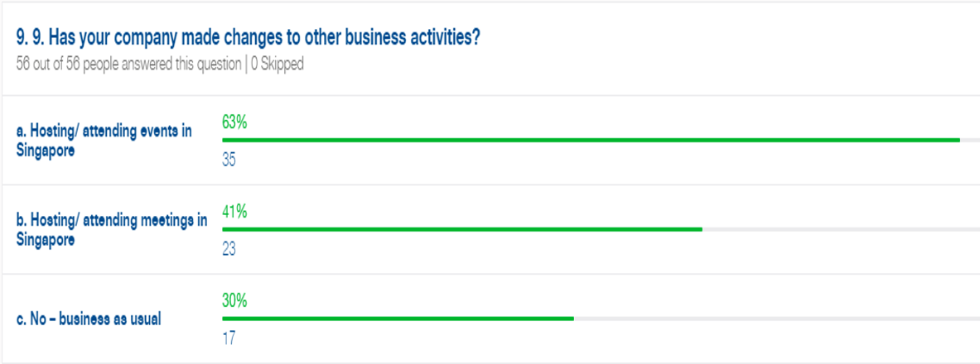Screen dimensions: 980x364
Task: Select 'b. Hosting/ attending meetings in Singapore' label
Action: point(112,230)
